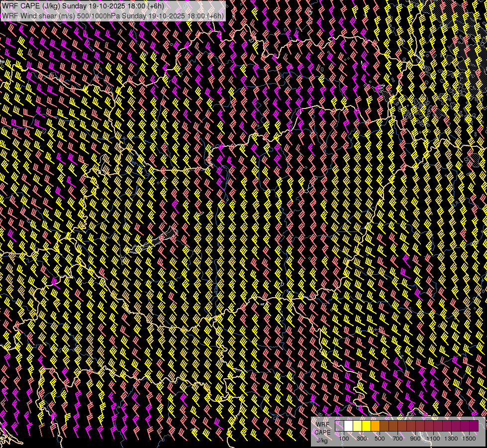The image size is (487, 448).
Task: Click the 1100 legend tick label
Action: (x=433, y=439)
